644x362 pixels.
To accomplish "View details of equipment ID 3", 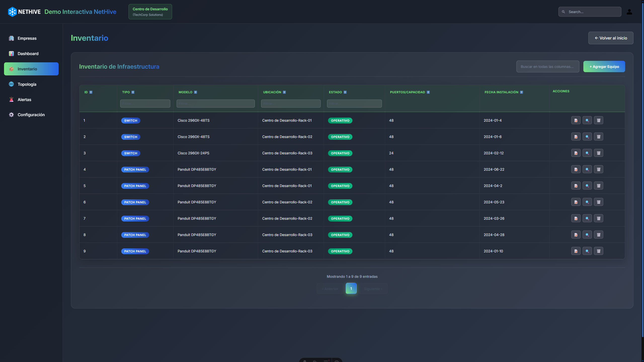I will [587, 153].
